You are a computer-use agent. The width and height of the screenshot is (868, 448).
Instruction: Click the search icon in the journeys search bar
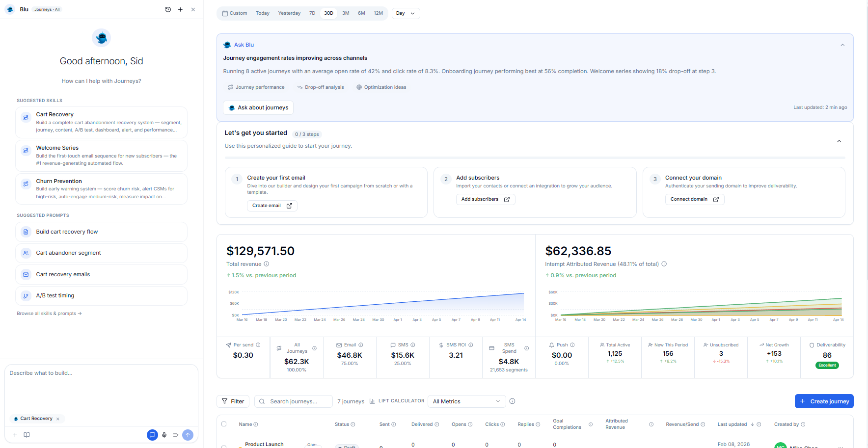[262, 401]
